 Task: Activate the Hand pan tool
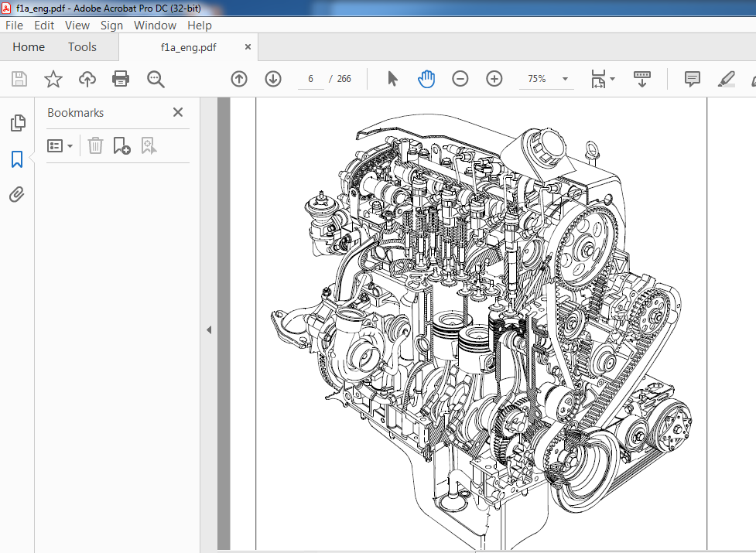point(426,79)
